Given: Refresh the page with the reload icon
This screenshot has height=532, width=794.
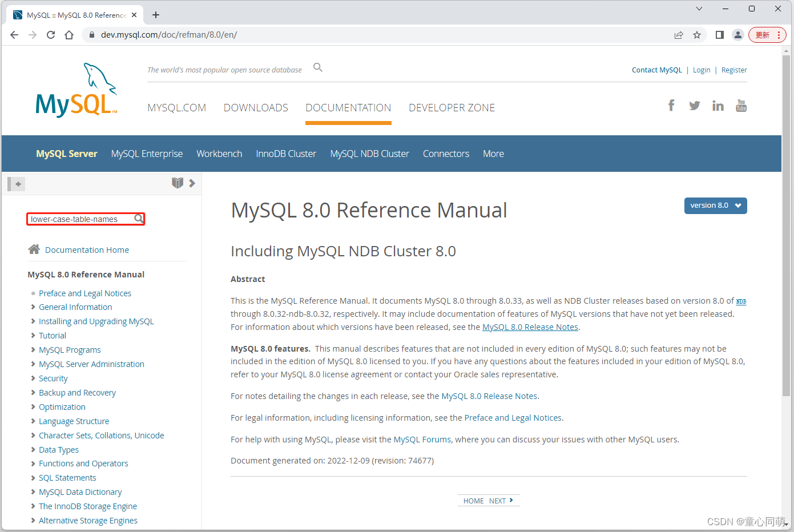Looking at the screenshot, I should [x=50, y=34].
